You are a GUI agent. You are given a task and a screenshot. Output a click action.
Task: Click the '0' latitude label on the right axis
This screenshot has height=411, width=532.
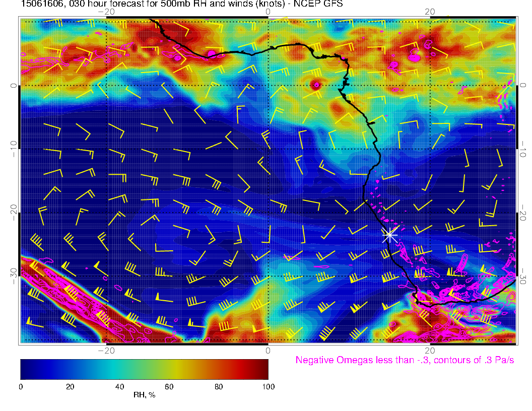[x=523, y=85]
